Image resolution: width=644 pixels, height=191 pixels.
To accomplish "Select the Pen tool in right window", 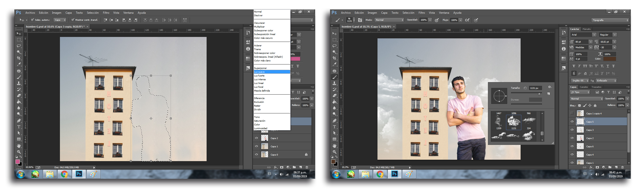I will 334,120.
